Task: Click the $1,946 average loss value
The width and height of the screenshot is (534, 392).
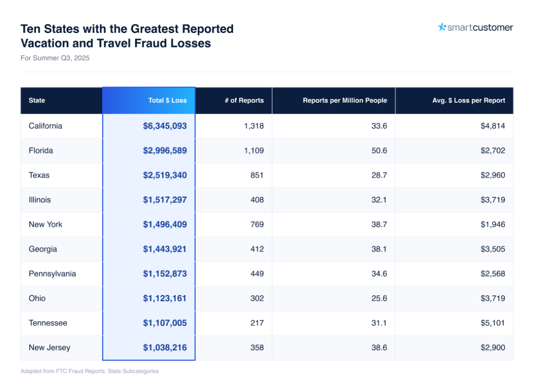Action: coord(493,225)
